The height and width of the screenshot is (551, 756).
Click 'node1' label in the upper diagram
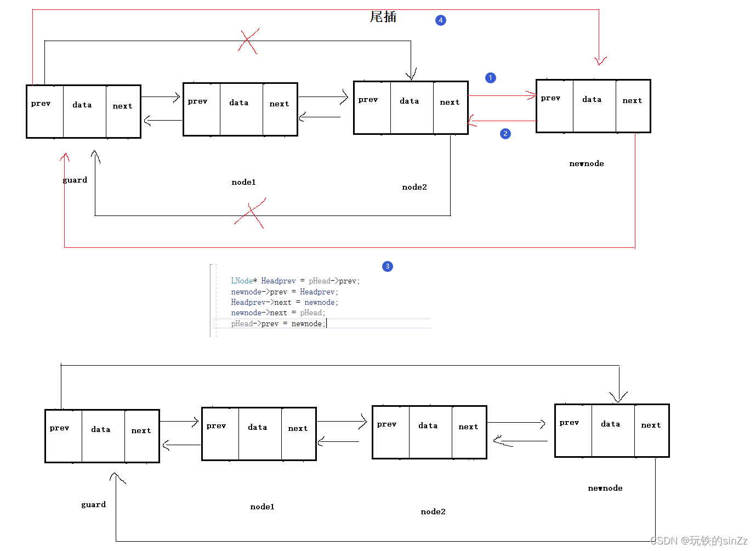[x=243, y=182]
